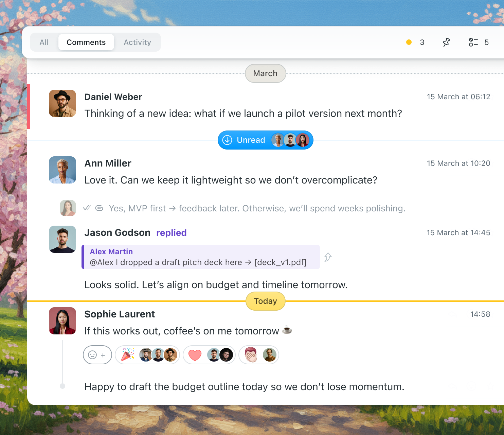Open the add emoji reaction button
The width and height of the screenshot is (504, 435).
(97, 355)
